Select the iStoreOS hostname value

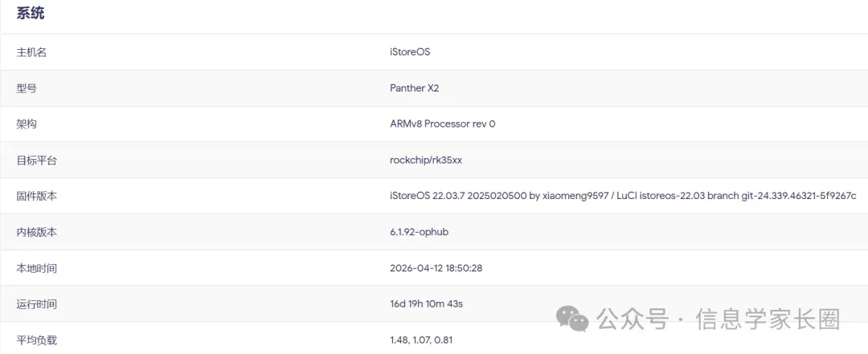tap(410, 52)
